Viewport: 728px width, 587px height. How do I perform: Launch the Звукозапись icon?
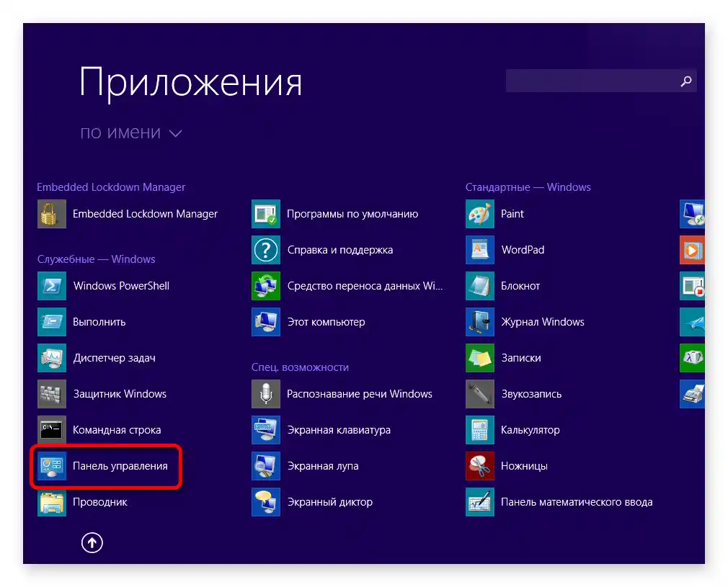pyautogui.click(x=480, y=394)
